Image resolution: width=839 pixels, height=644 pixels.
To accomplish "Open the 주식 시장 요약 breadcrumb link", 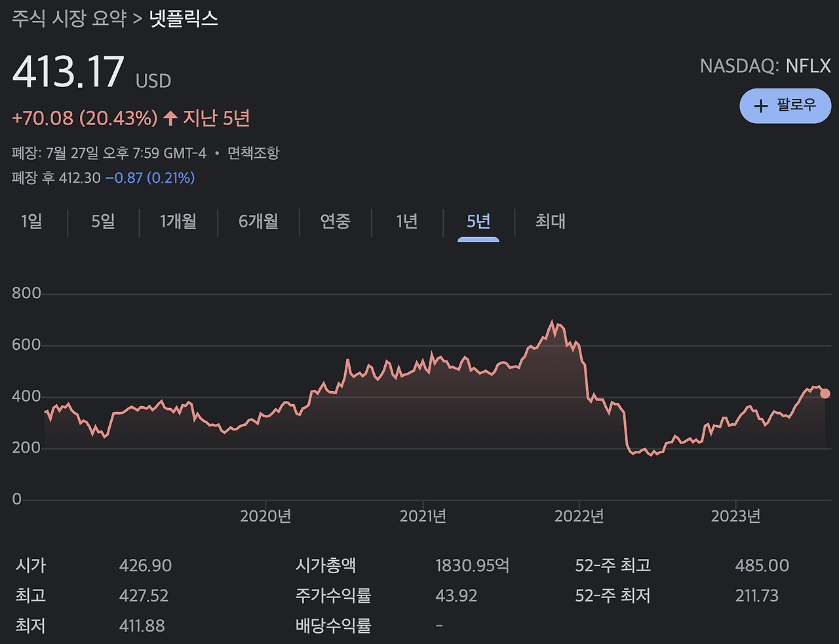I will point(69,18).
